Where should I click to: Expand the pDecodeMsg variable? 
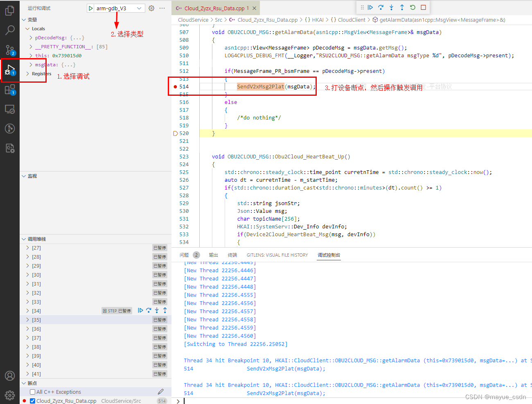click(x=31, y=38)
